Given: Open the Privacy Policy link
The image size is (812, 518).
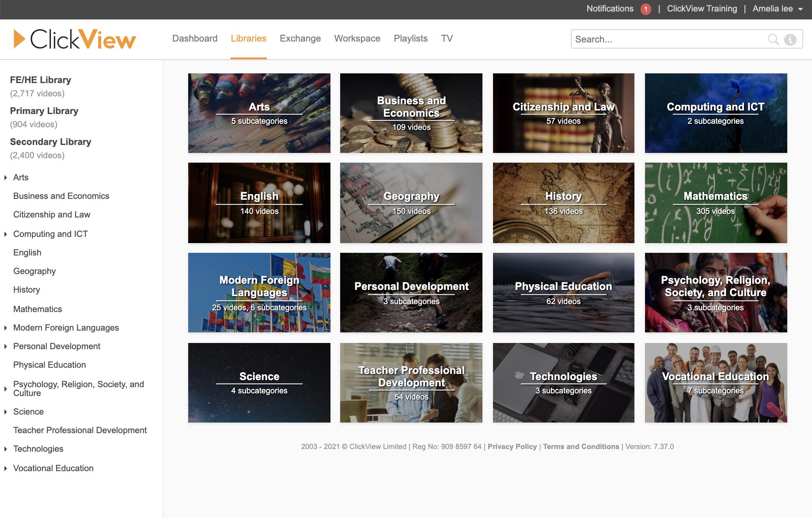Looking at the screenshot, I should pos(512,447).
